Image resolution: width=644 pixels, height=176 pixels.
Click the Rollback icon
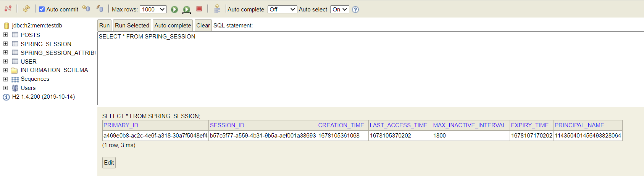(x=86, y=8)
